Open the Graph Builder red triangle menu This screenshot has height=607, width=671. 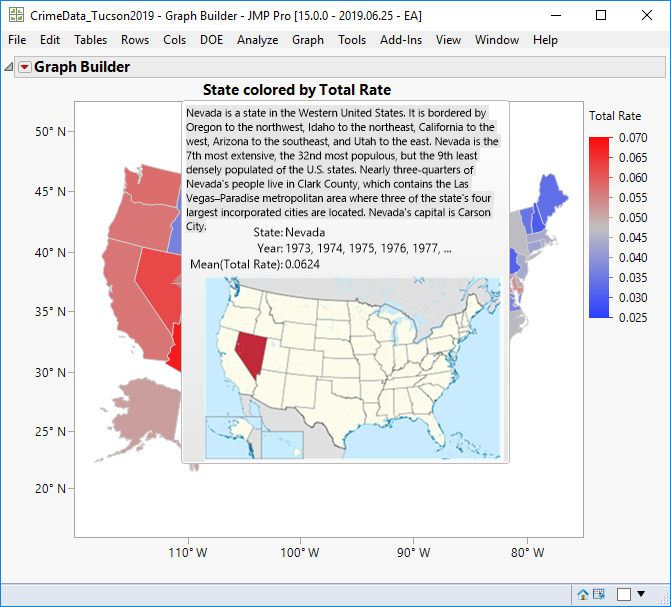pos(25,67)
